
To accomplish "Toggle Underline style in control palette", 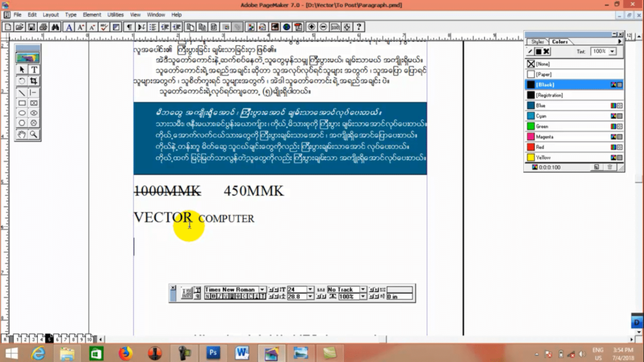I will coord(225,297).
